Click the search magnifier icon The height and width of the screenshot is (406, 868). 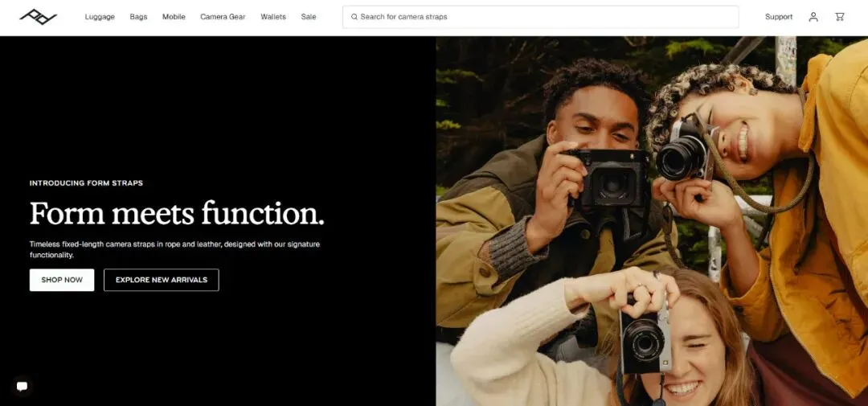(354, 17)
